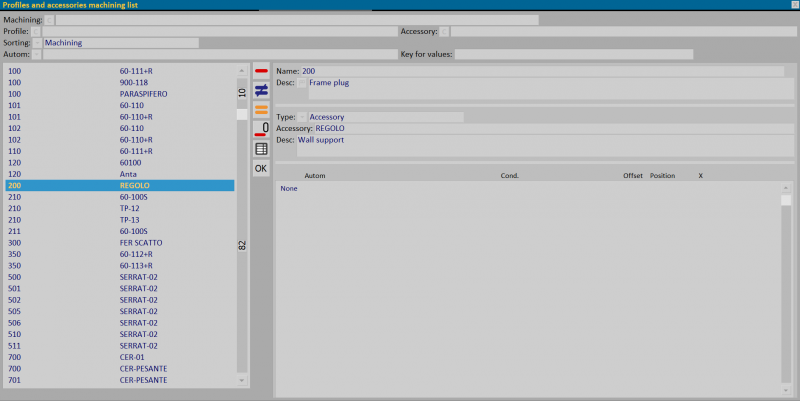The width and height of the screenshot is (800, 401).
Task: Click the Autom column header
Action: (315, 176)
